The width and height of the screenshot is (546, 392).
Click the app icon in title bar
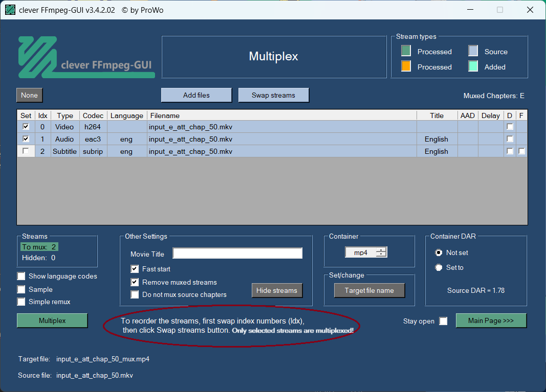pos(10,10)
